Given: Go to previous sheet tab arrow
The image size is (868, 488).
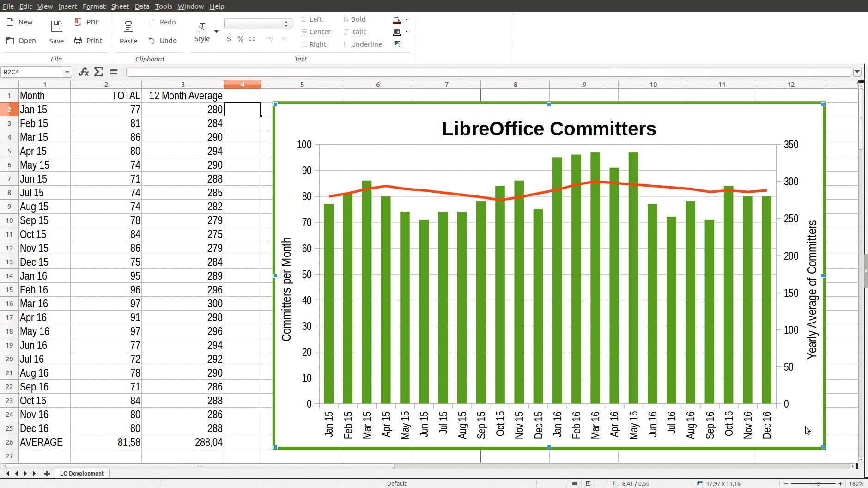Looking at the screenshot, I should coord(17,473).
